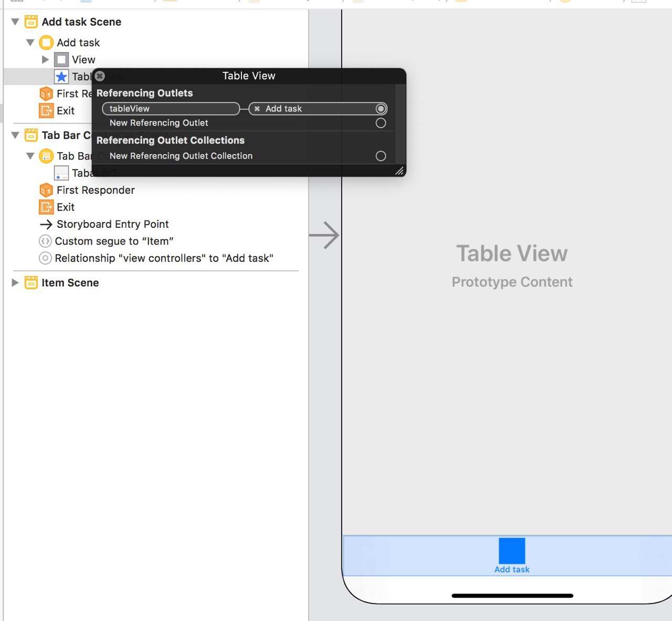This screenshot has height=621, width=672.
Task: Select Add task controller label in outline
Action: [78, 43]
